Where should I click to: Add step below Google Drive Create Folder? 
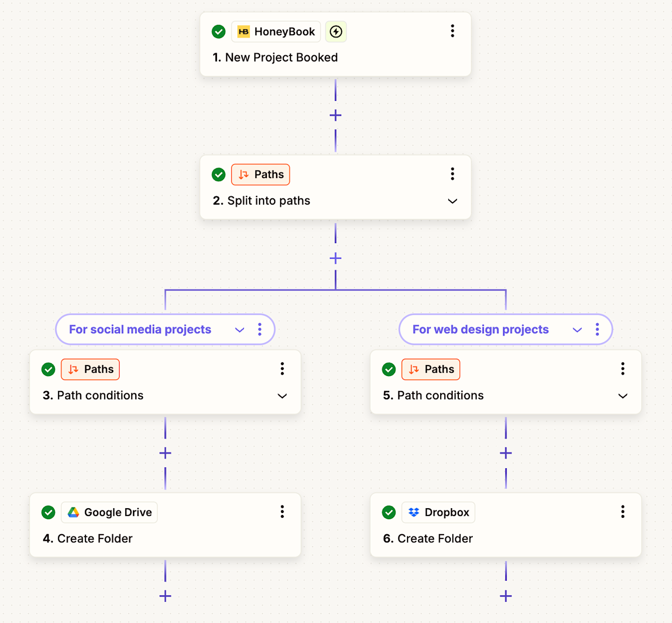165,596
